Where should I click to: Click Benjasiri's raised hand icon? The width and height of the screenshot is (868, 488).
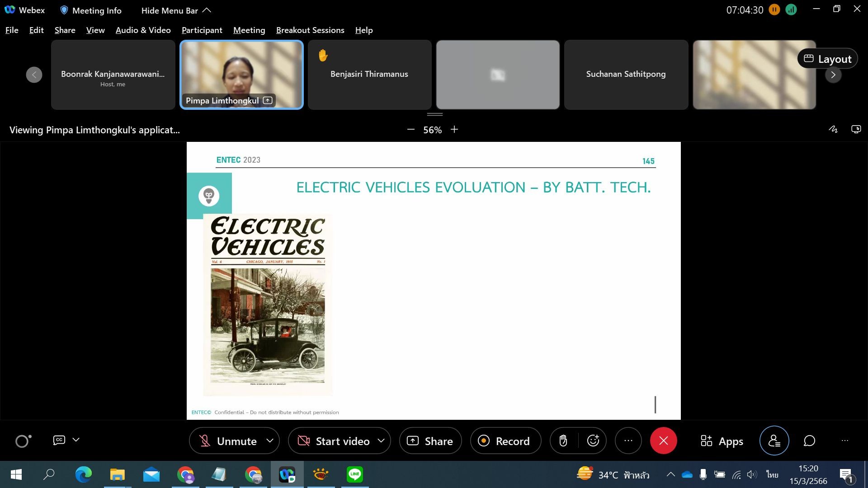[323, 55]
